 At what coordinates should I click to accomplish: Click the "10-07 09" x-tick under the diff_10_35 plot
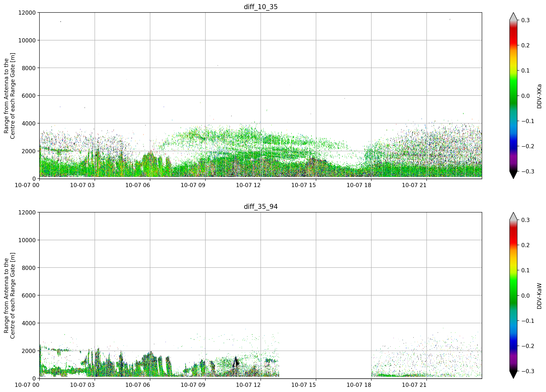click(x=193, y=185)
